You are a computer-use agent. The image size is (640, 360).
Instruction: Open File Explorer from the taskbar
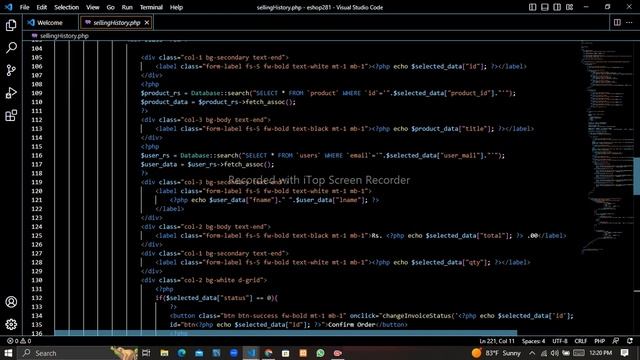164,353
